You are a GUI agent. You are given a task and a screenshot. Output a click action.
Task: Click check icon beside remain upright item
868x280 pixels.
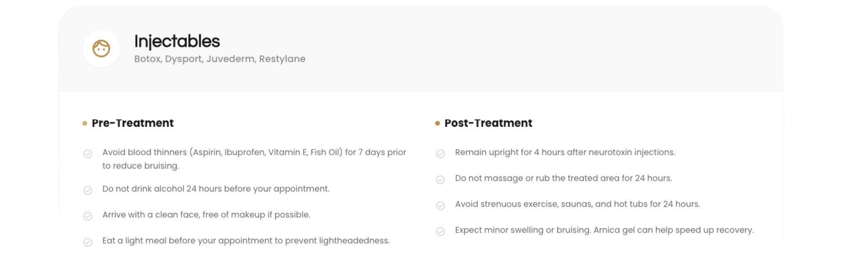[x=440, y=154]
